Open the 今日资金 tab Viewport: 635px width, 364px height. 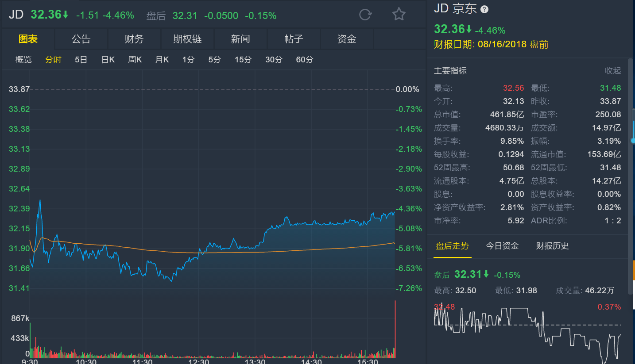502,246
